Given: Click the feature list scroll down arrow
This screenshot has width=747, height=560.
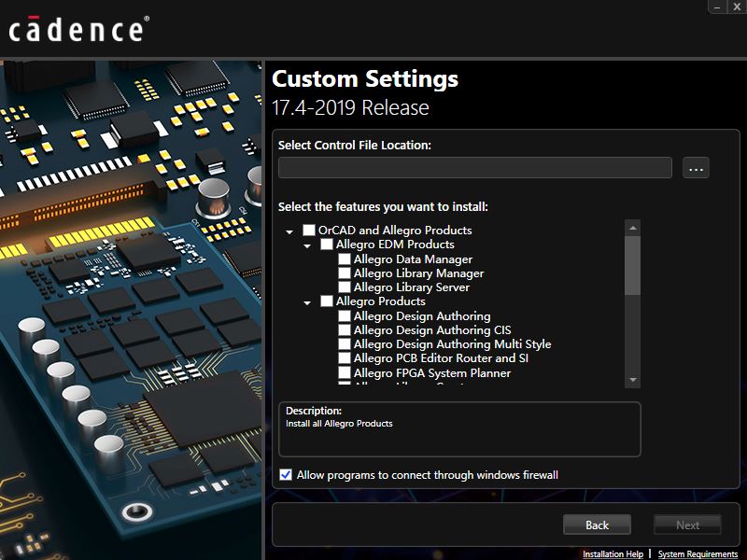Looking at the screenshot, I should pos(633,380).
